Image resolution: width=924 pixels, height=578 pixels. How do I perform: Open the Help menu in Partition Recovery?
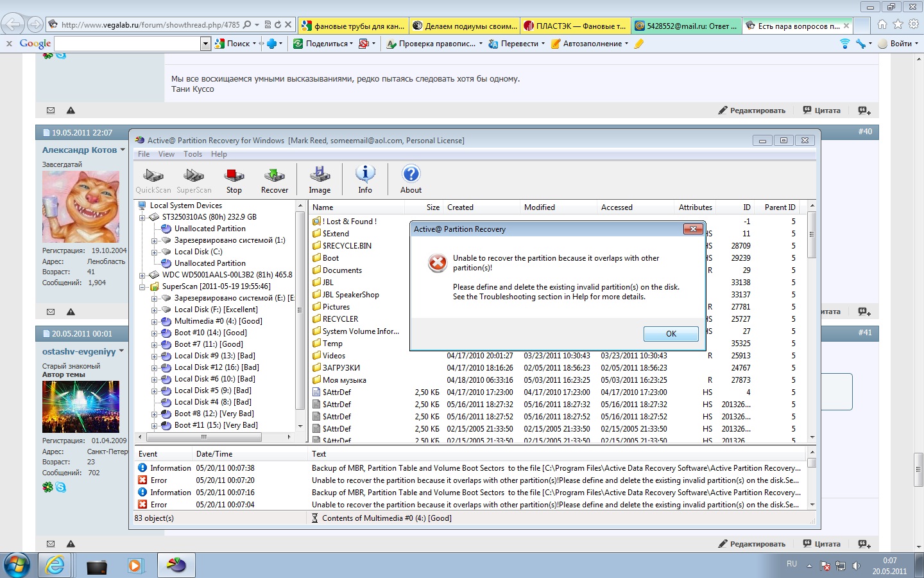pos(219,154)
